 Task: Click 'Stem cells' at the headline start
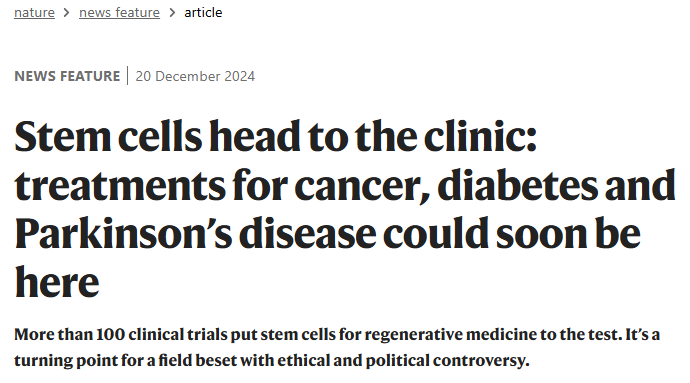coord(108,136)
